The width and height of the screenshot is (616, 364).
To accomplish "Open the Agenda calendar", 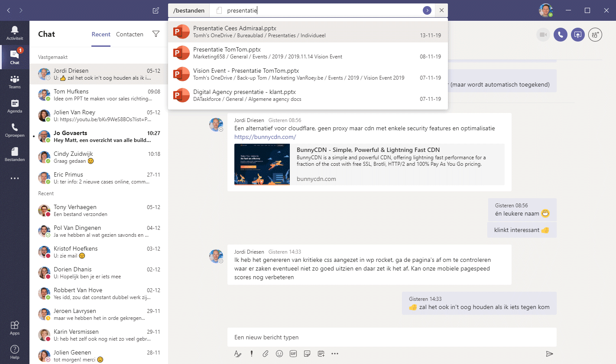I will click(15, 106).
